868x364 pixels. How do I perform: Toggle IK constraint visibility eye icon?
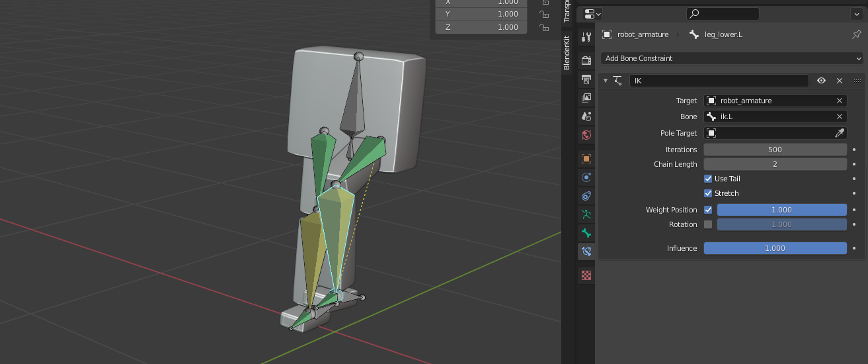coord(821,81)
